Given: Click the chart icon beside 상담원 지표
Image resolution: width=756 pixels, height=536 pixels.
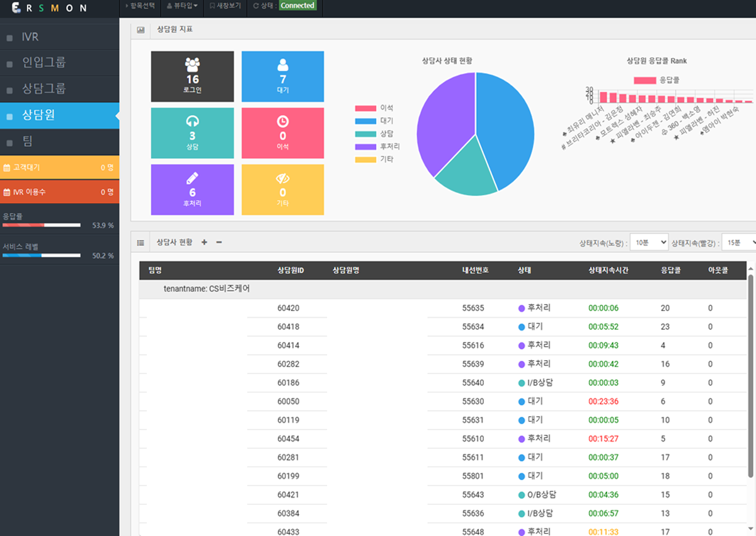Looking at the screenshot, I should point(140,30).
